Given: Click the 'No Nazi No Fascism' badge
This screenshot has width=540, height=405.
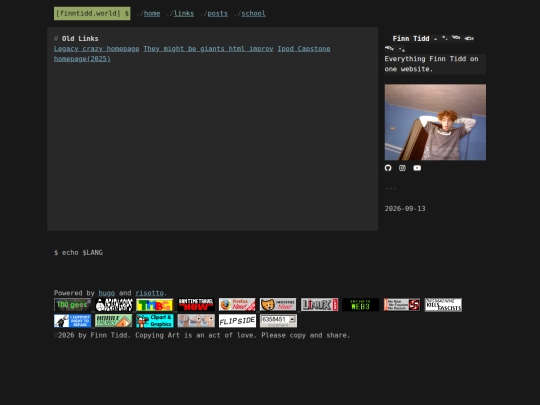Looking at the screenshot, I should 402,304.
